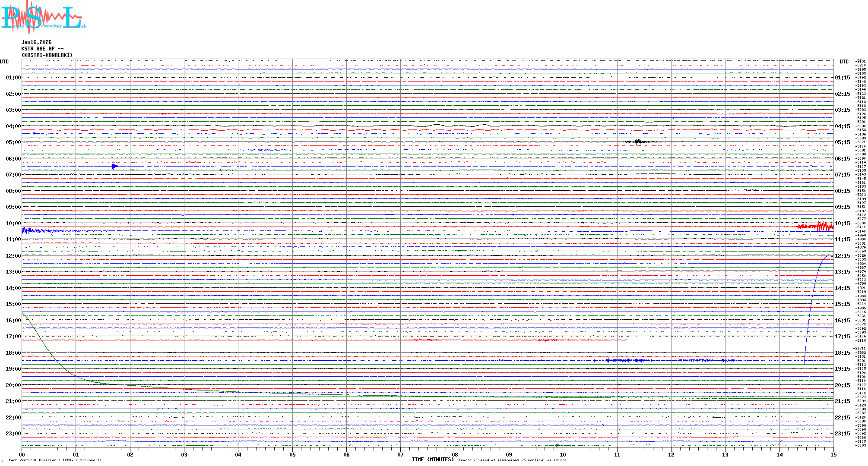The width and height of the screenshot is (868, 466).
Task: Click the vertical division microvolts footnote
Action: (55, 460)
